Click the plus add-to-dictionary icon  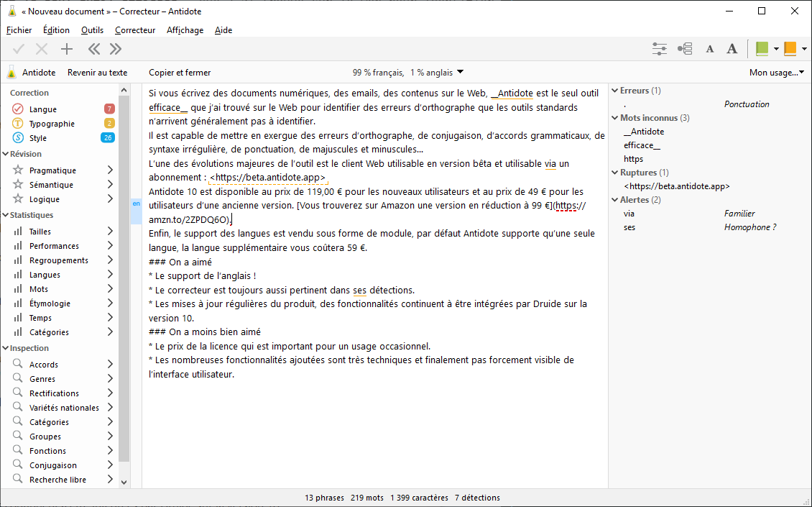[67, 49]
